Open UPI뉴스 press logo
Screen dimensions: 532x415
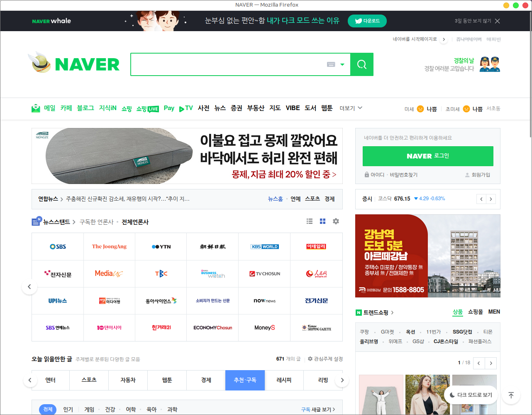[58, 301]
